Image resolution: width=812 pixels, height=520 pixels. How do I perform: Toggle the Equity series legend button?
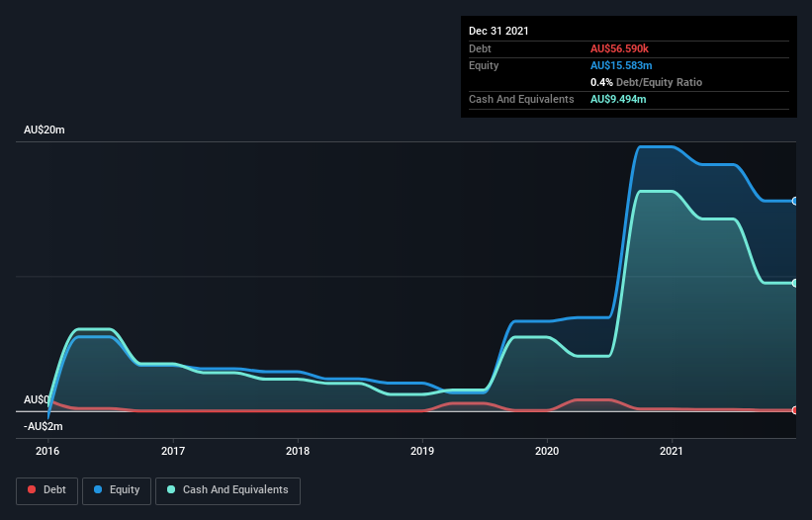(117, 490)
